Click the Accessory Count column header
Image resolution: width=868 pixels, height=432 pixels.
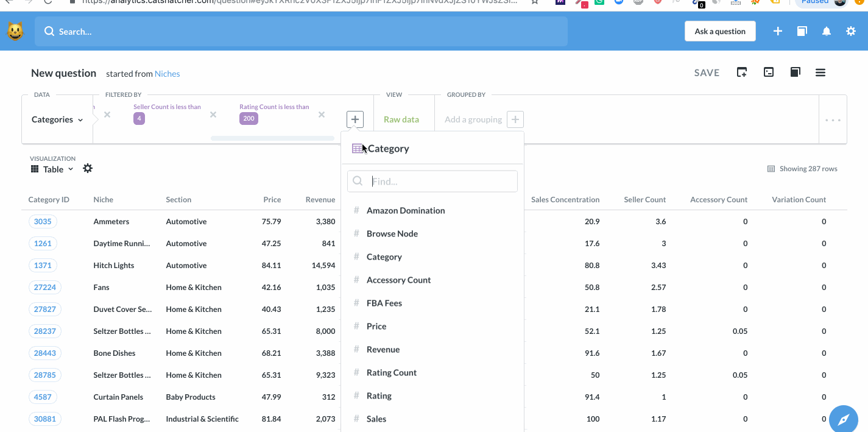(719, 200)
